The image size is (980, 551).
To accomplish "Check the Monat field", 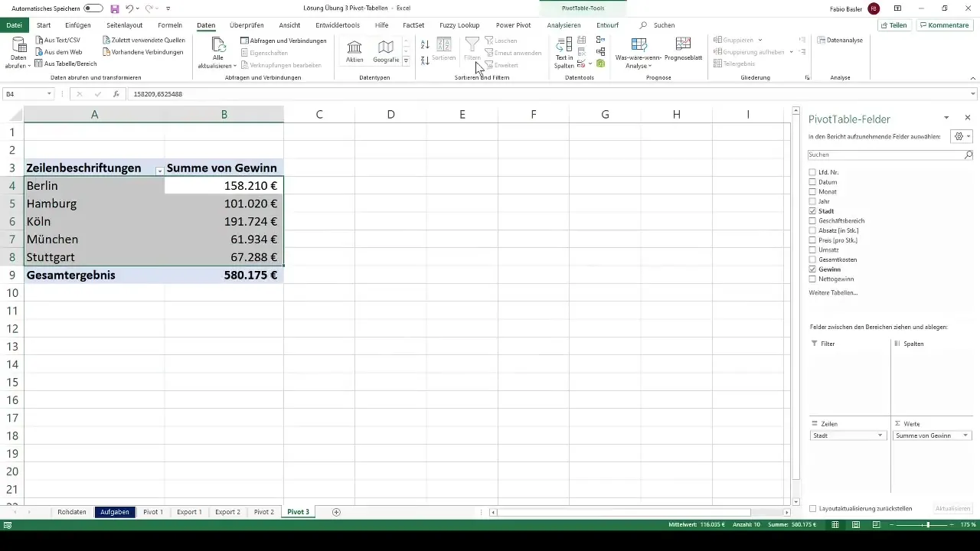I will click(812, 191).
